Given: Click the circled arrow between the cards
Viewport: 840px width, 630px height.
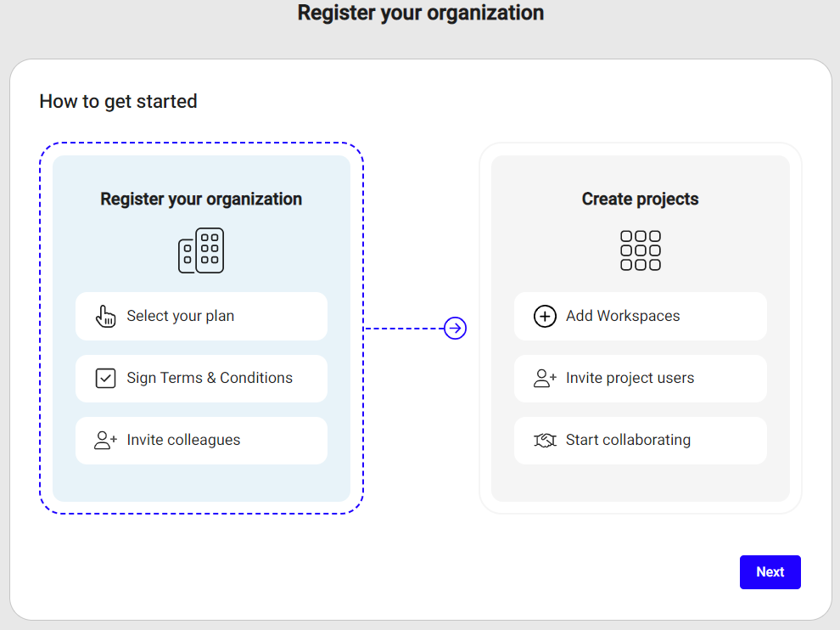Looking at the screenshot, I should [x=456, y=328].
